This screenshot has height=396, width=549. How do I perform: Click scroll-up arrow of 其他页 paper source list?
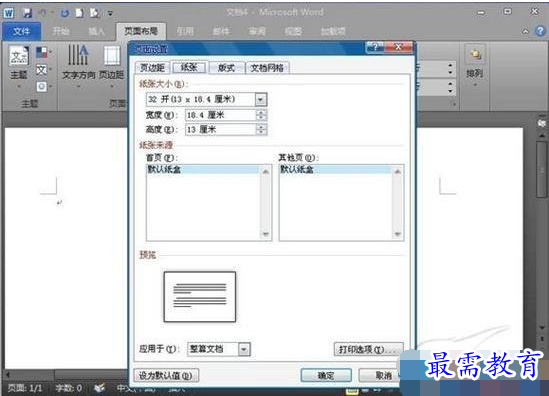(398, 172)
